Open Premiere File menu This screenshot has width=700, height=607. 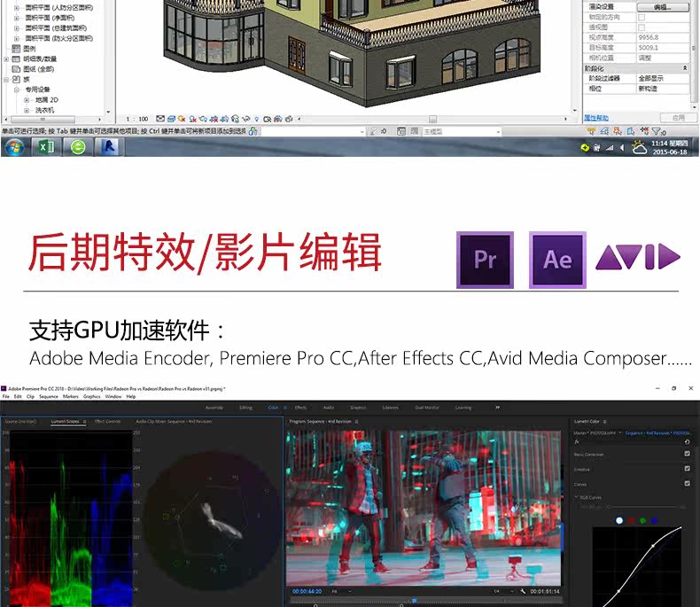tap(6, 396)
